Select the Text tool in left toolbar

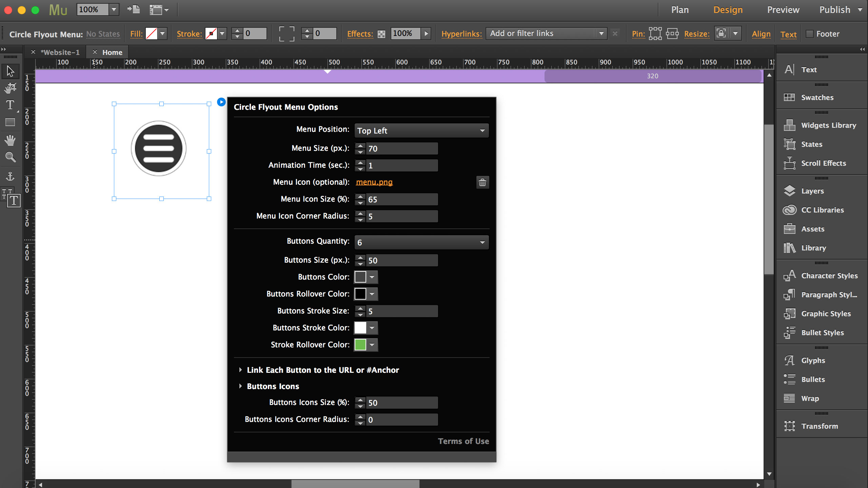coord(10,105)
